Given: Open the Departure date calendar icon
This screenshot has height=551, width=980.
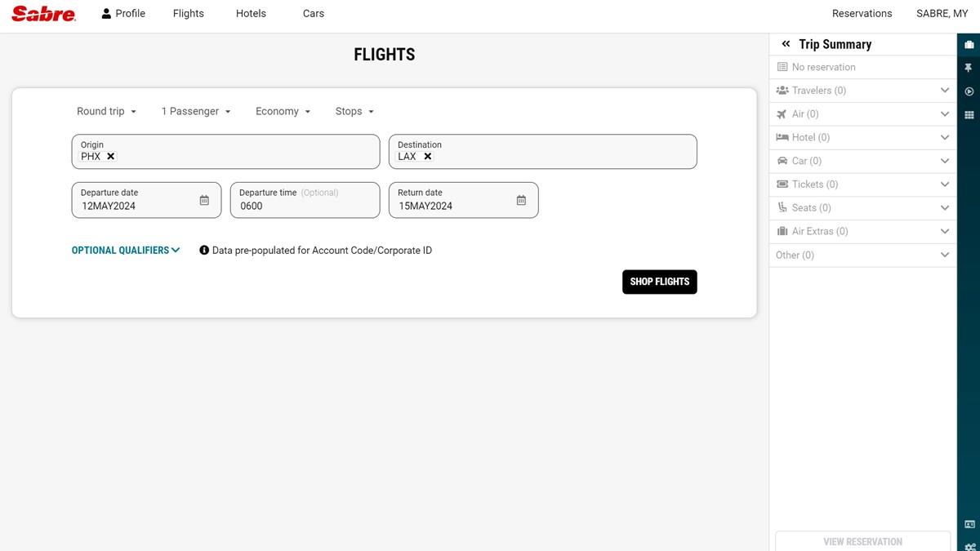Looking at the screenshot, I should point(204,200).
